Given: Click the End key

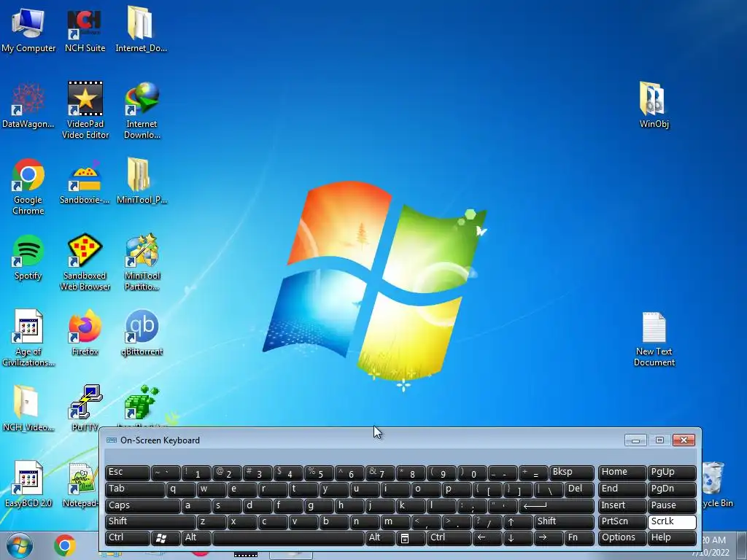Looking at the screenshot, I should 622,489.
